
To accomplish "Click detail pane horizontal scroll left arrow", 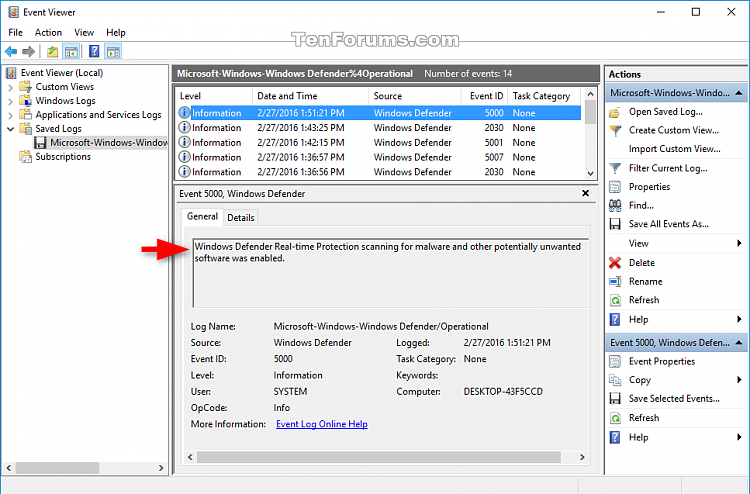I will (x=190, y=457).
